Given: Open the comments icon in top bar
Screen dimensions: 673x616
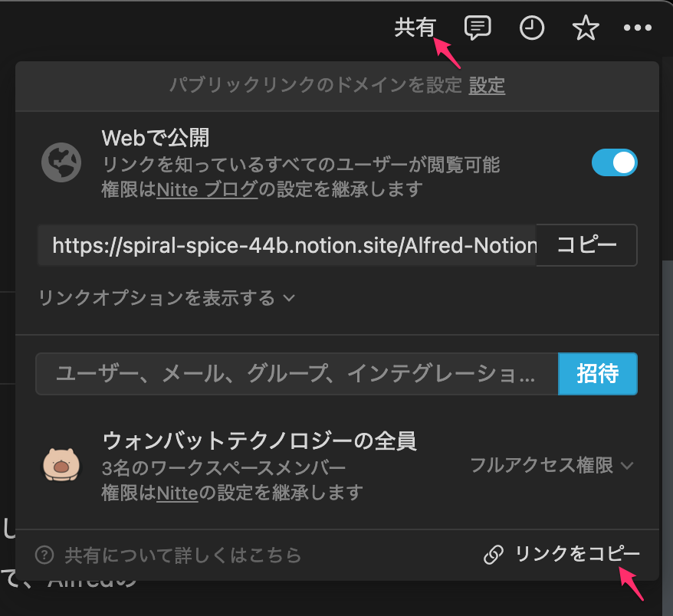Looking at the screenshot, I should click(x=478, y=28).
